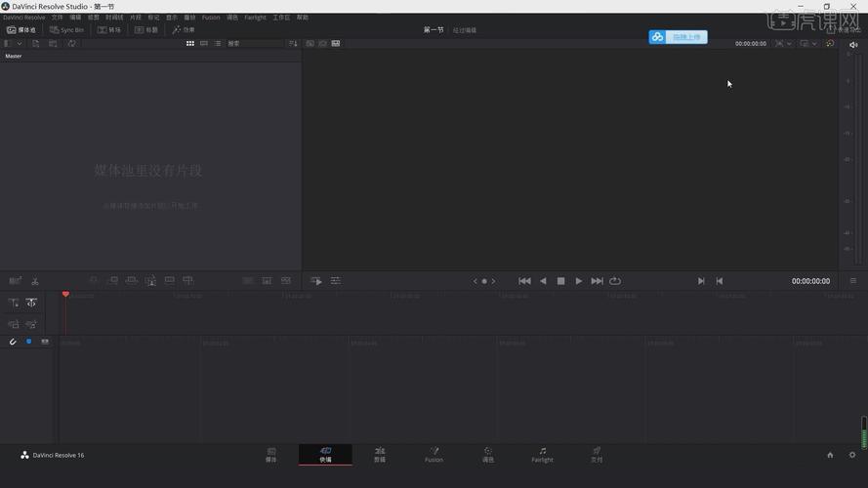Viewport: 868px width, 488px height.
Task: Toggle the bin list sidebar icon
Action: pos(7,43)
